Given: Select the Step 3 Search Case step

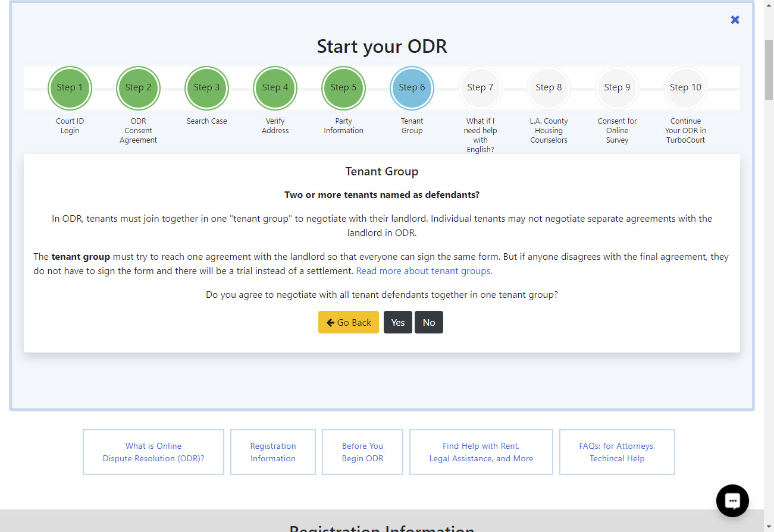Looking at the screenshot, I should (x=206, y=87).
